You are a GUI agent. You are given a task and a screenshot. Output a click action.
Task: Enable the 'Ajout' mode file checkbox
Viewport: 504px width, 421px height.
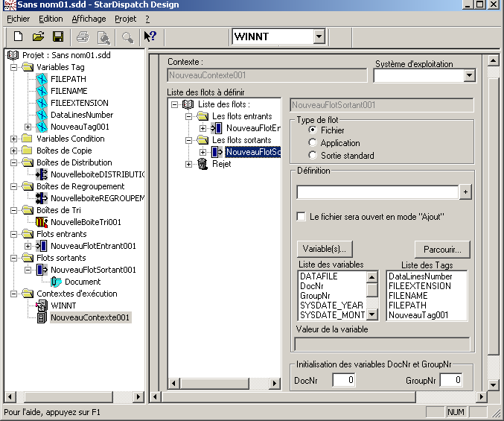[x=302, y=217]
